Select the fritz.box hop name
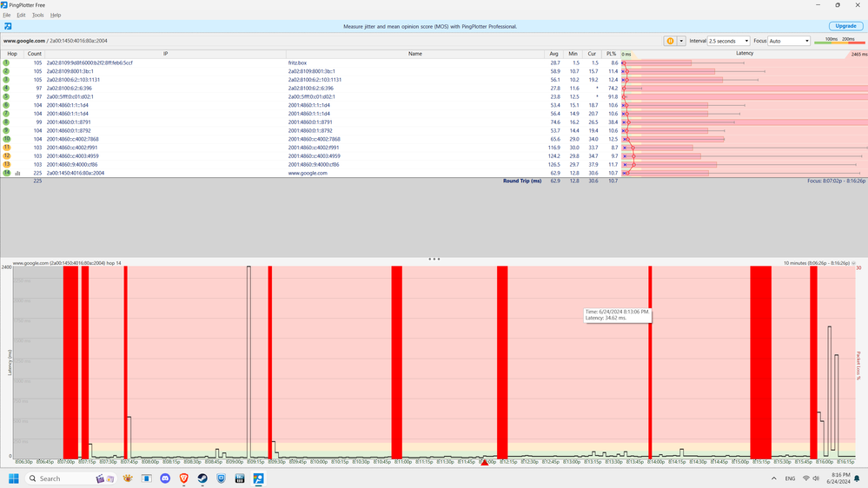The width and height of the screenshot is (868, 488). pyautogui.click(x=297, y=63)
